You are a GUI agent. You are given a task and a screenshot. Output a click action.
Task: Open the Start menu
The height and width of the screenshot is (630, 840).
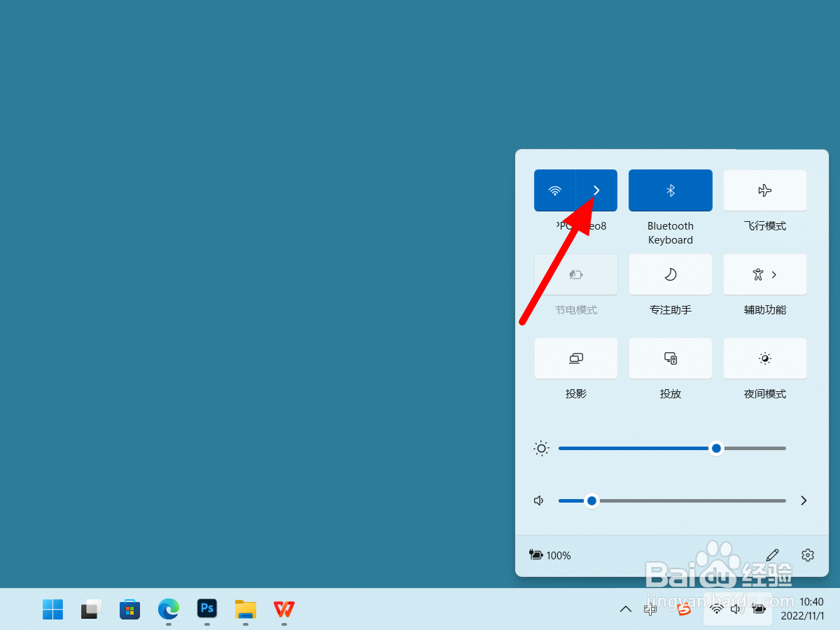52,609
